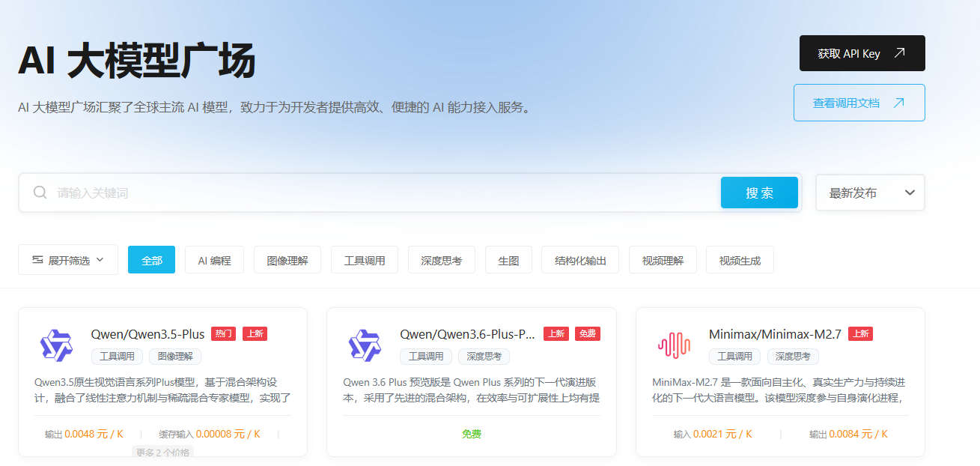Click the arrow icon on 获取 API Key
980x466 pixels.
(x=900, y=53)
